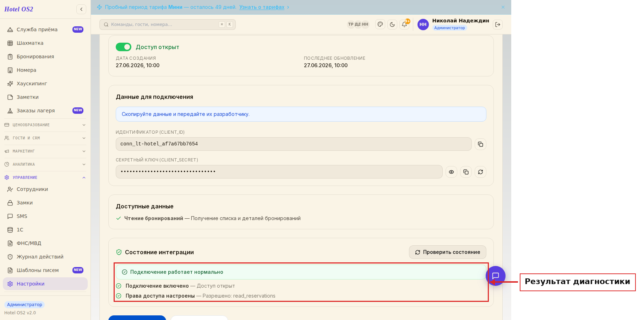The height and width of the screenshot is (320, 644).
Task: Open 1С integration page
Action: (x=45, y=230)
